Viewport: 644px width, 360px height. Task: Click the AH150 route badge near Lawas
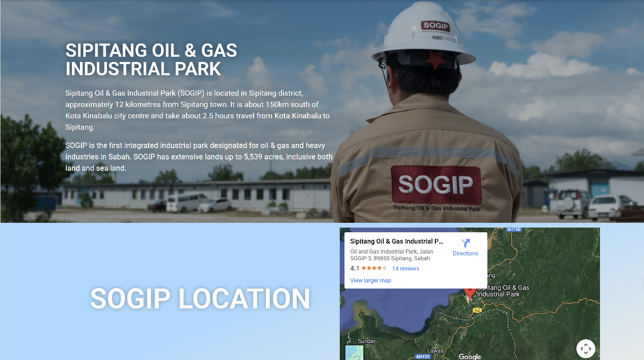tap(423, 357)
